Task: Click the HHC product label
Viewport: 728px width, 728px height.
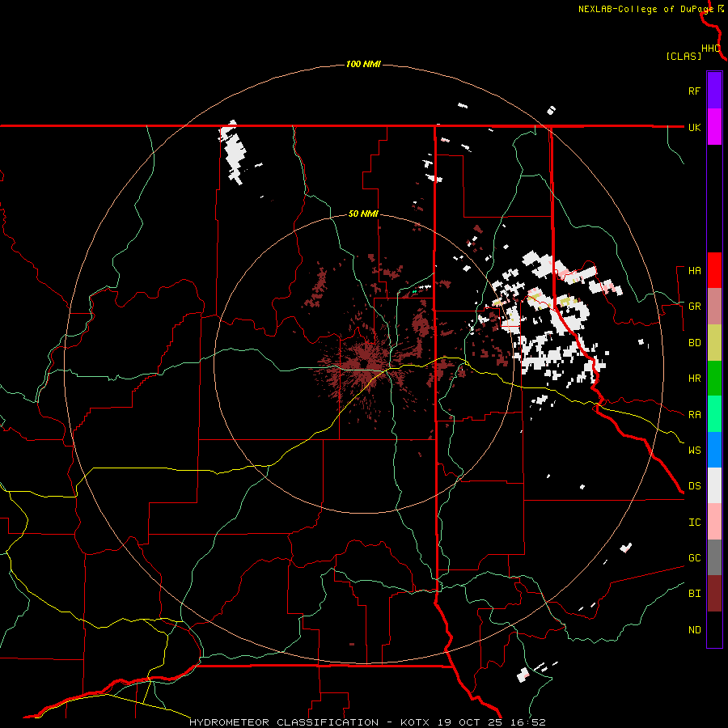Action: (710, 49)
